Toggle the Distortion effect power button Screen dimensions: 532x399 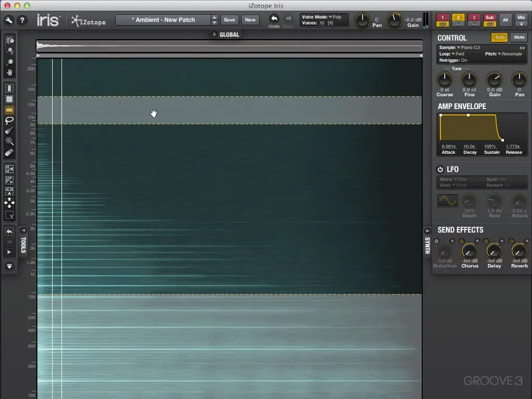(436, 241)
